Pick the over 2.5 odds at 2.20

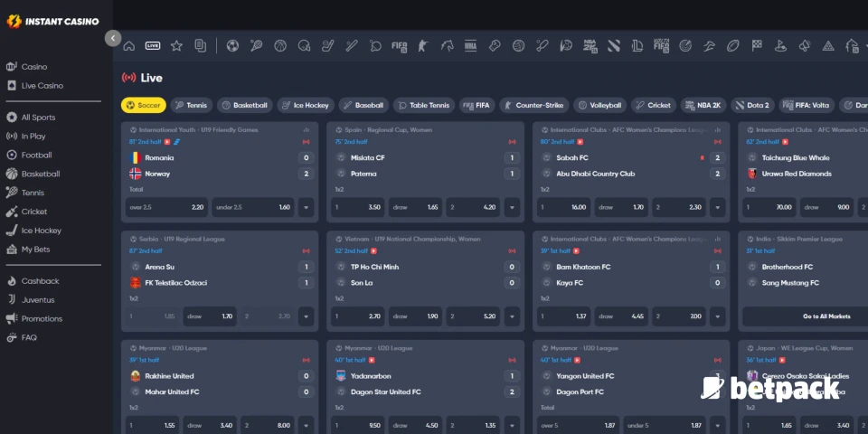(x=167, y=207)
